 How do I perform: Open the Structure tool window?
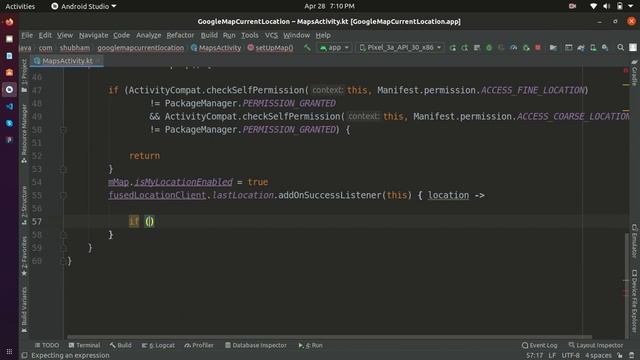click(24, 205)
